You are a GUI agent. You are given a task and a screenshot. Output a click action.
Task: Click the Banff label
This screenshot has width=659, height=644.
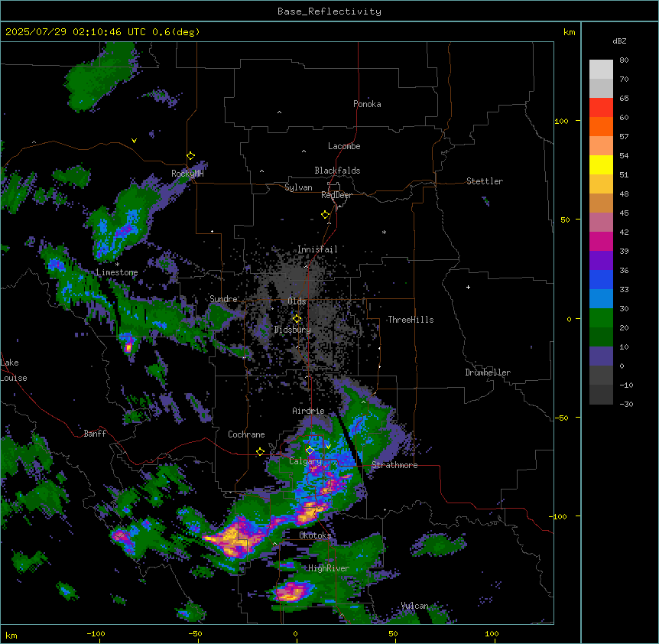pyautogui.click(x=95, y=434)
